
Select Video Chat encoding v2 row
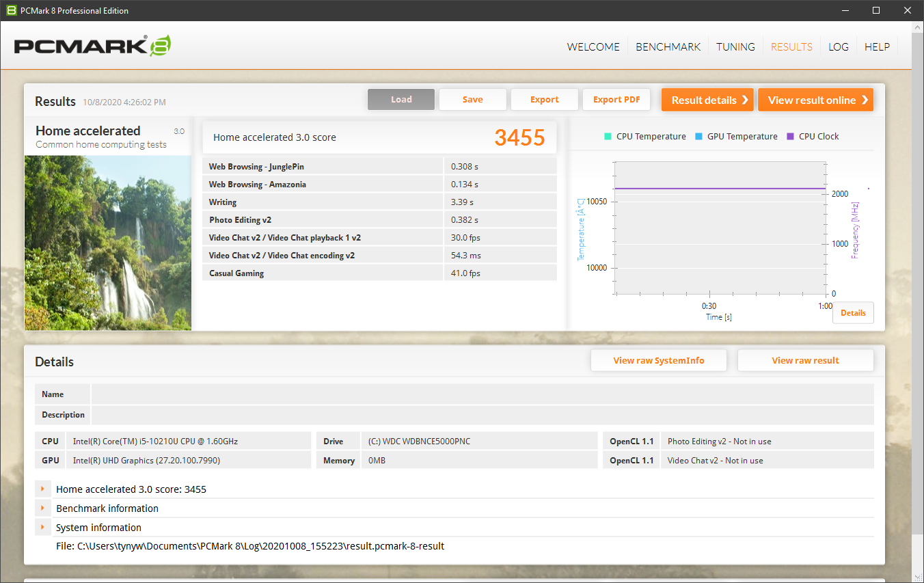point(380,255)
